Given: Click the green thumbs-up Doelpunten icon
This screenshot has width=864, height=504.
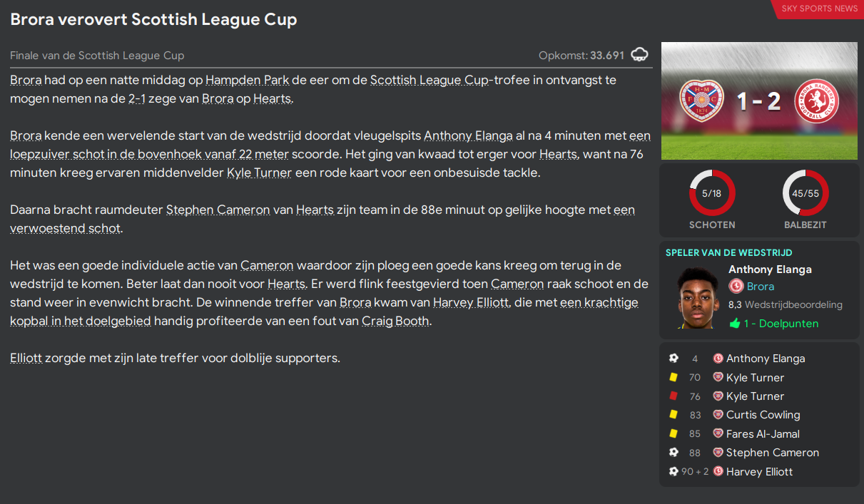Looking at the screenshot, I should (x=735, y=324).
